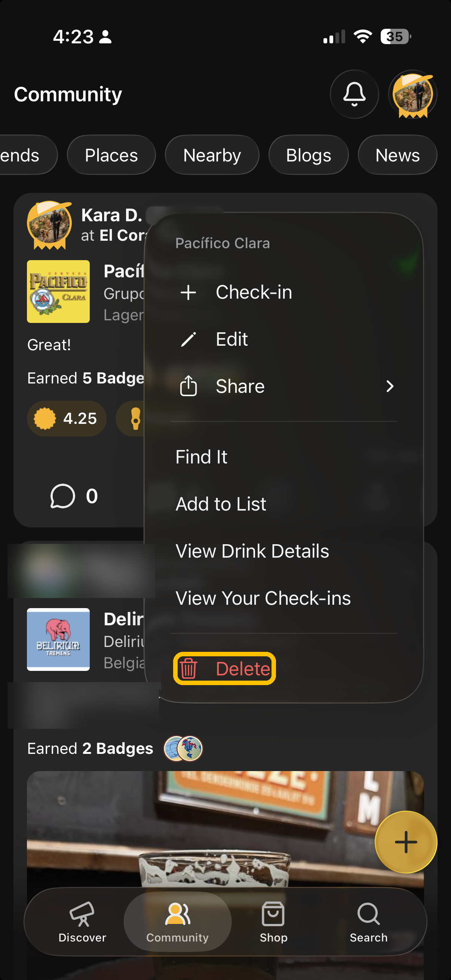Tap the 4:23 clock in status bar
Viewport: 451px width, 980px height.
click(73, 37)
